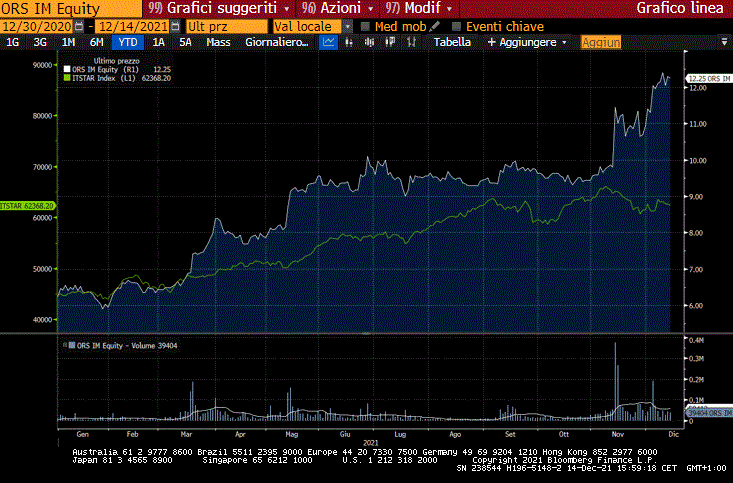Edit the start date field 12/30/2020
The width and height of the screenshot is (733, 483).
37,26
